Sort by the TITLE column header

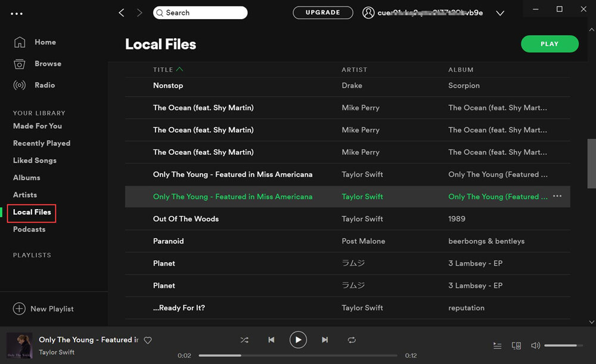163,70
